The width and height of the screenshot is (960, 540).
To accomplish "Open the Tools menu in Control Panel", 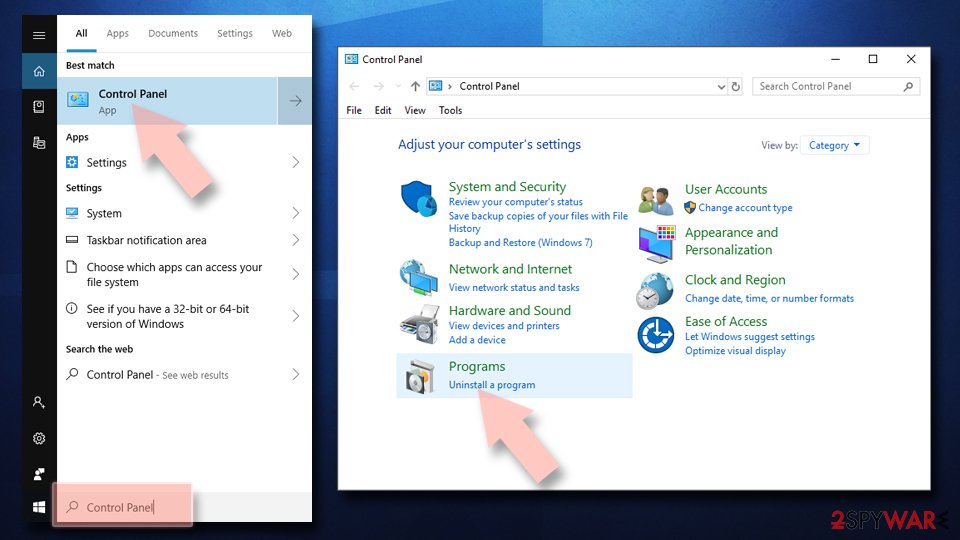I will click(450, 110).
